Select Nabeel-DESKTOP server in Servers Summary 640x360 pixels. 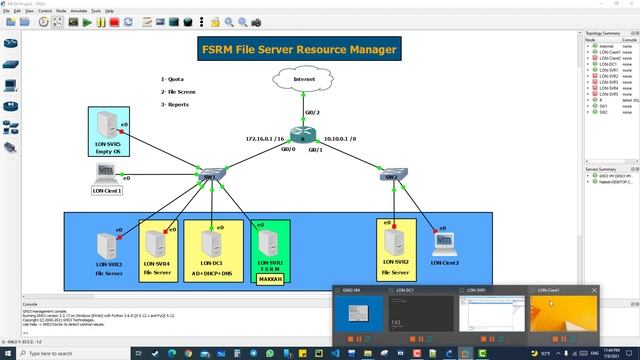coord(611,182)
